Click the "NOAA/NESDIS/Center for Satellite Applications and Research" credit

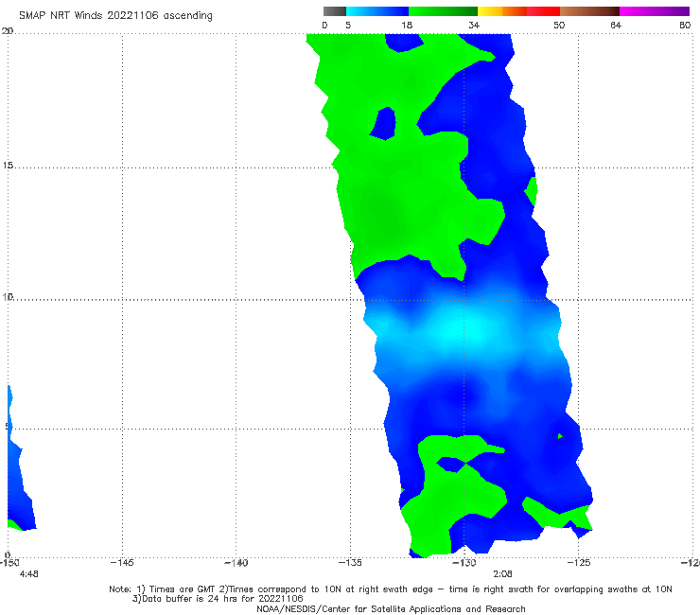391,609
